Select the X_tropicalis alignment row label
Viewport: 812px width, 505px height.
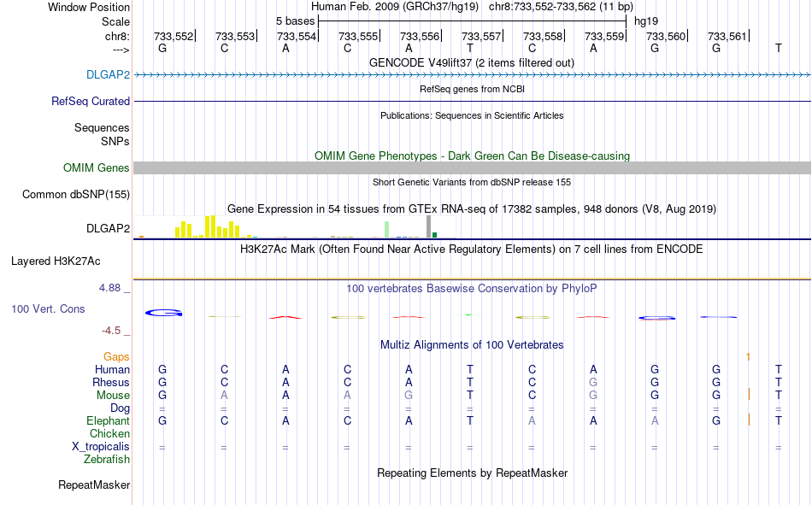101,447
